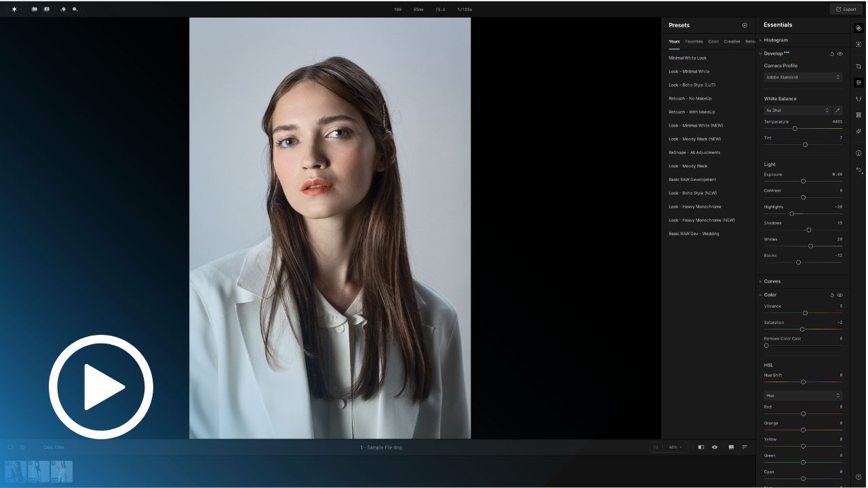Screen dimensions: 868x488
Task: Expand the Curves section
Action: (772, 281)
